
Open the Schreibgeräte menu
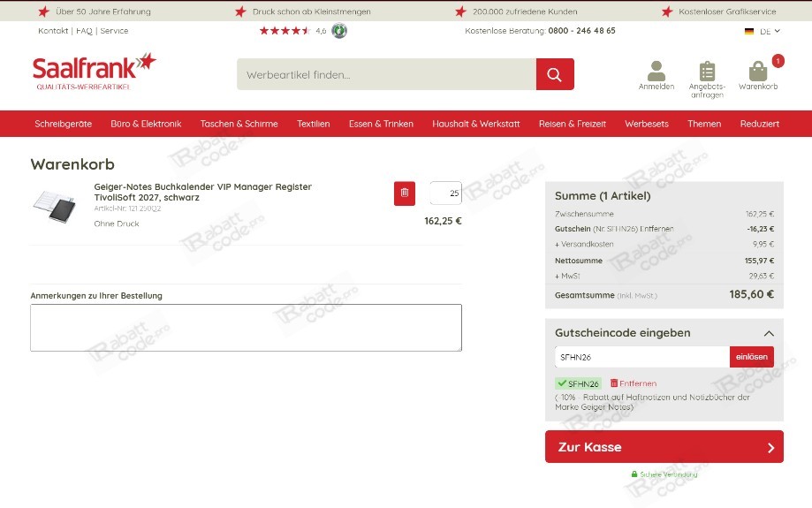64,124
